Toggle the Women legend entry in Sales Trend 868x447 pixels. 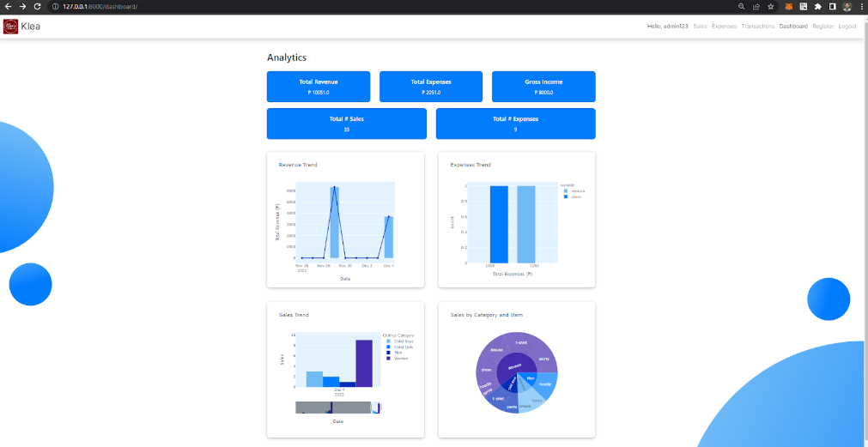tap(397, 359)
